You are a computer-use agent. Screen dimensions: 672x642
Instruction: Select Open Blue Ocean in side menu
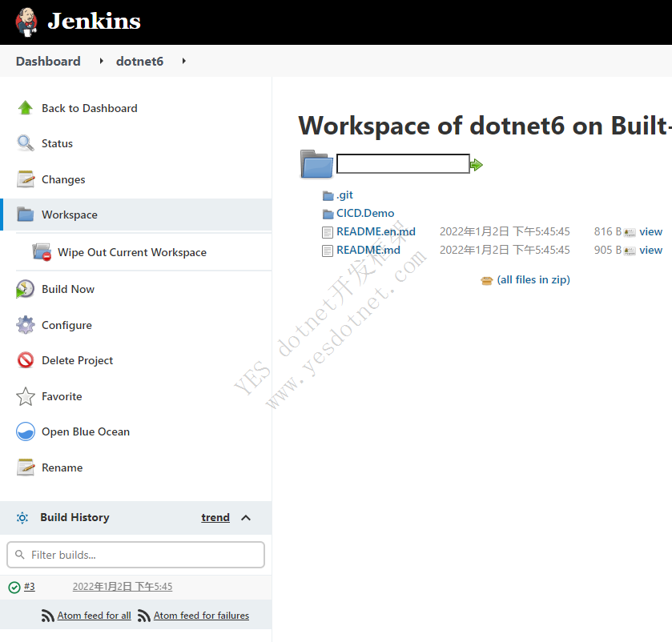click(x=86, y=431)
